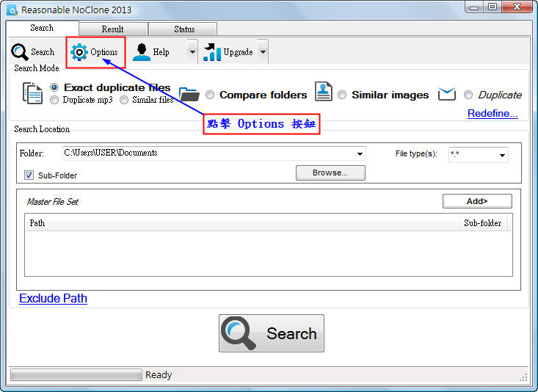Click the duplicate email envelope icon
Image resolution: width=538 pixels, height=392 pixels.
click(447, 94)
